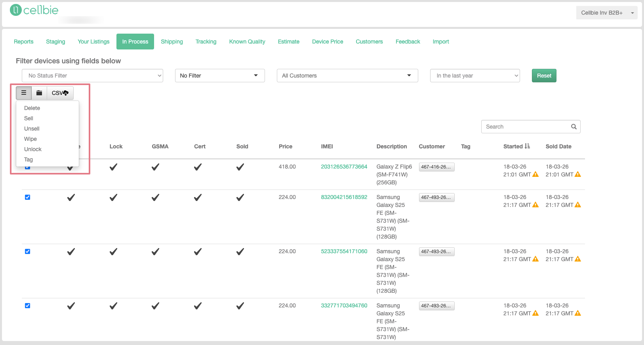This screenshot has width=644, height=345.
Task: Click Sold Date warning icon for IMEI 332771703494760
Action: coord(578,313)
